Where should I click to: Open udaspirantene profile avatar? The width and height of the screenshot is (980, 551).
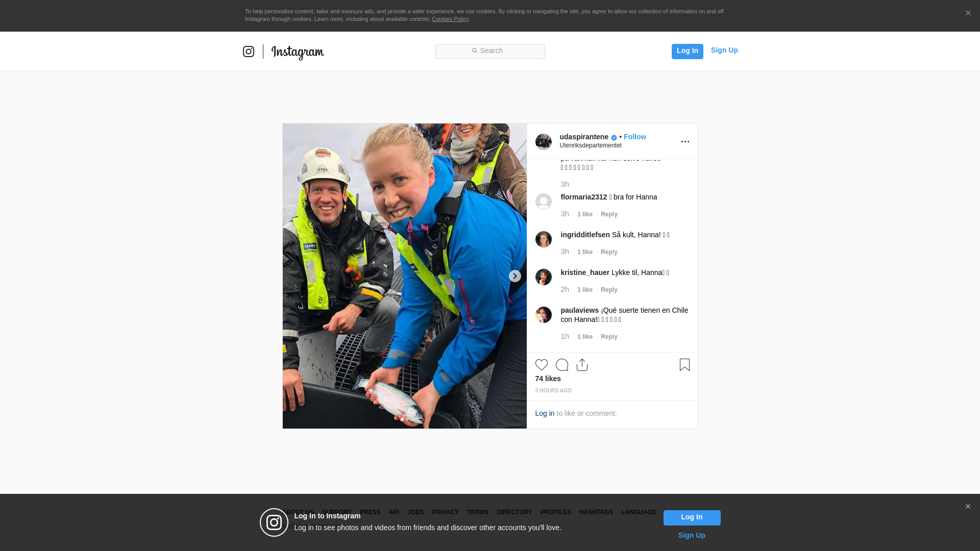[543, 142]
